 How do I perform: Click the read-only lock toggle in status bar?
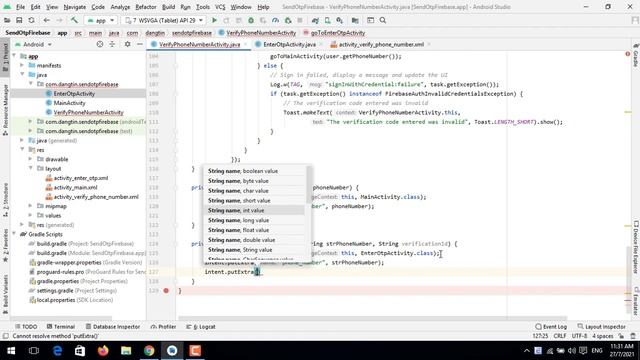[621, 336]
